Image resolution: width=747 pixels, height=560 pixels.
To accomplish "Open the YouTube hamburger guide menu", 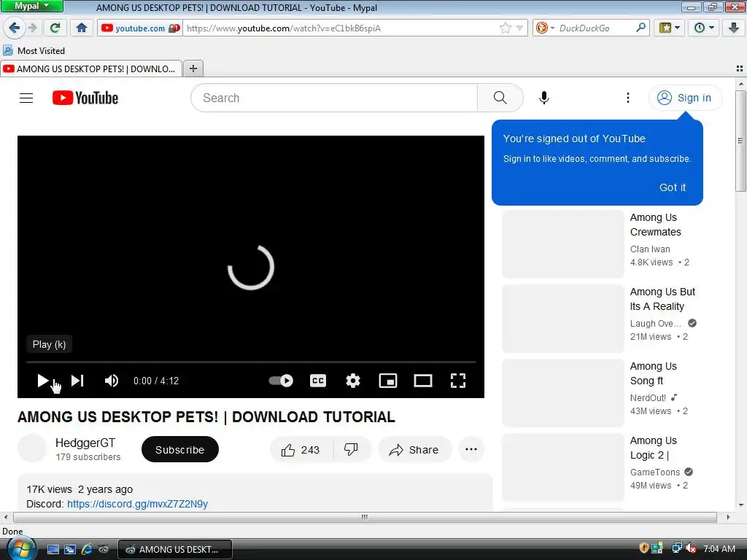I will click(26, 98).
